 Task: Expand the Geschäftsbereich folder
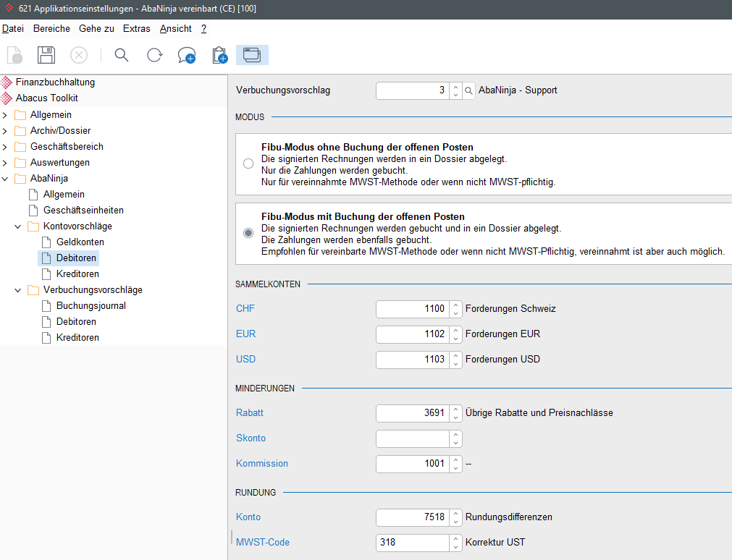[x=4, y=147]
